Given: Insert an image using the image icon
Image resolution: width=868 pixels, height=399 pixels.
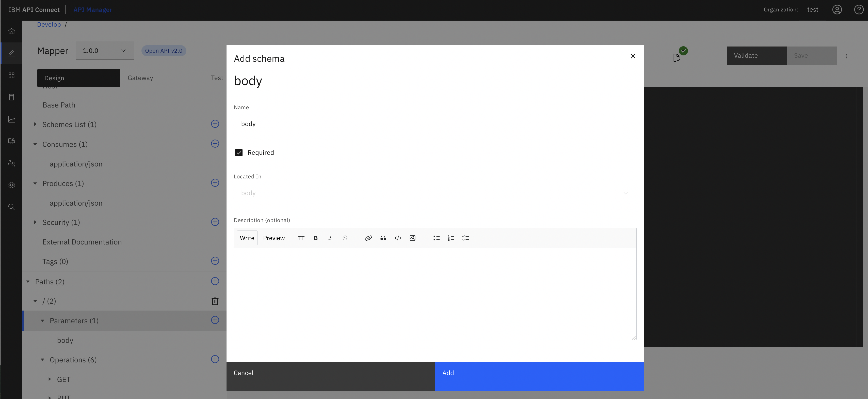Looking at the screenshot, I should coord(412,238).
